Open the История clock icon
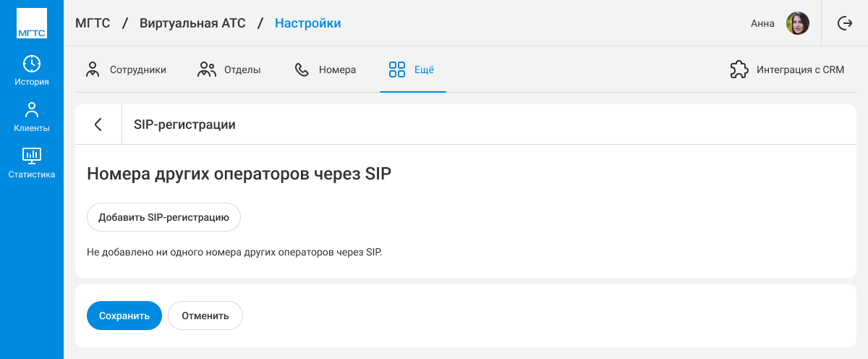Screen dimensions: 868x359 [x=32, y=64]
